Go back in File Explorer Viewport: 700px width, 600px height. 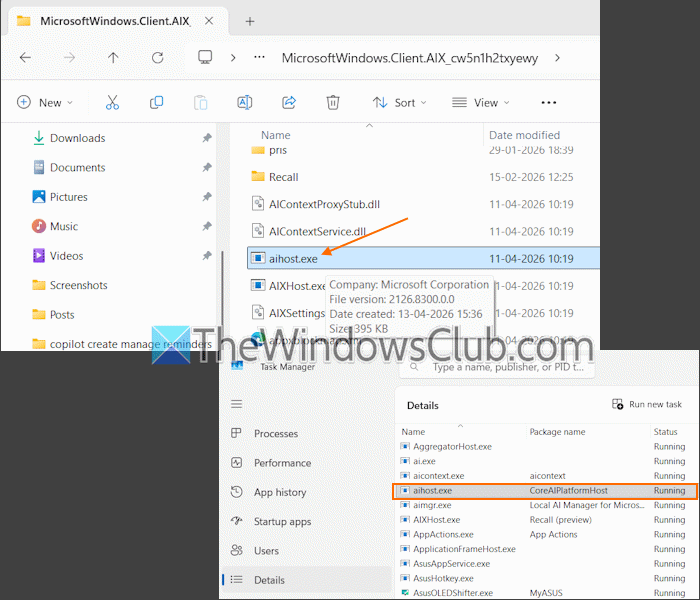pos(25,58)
